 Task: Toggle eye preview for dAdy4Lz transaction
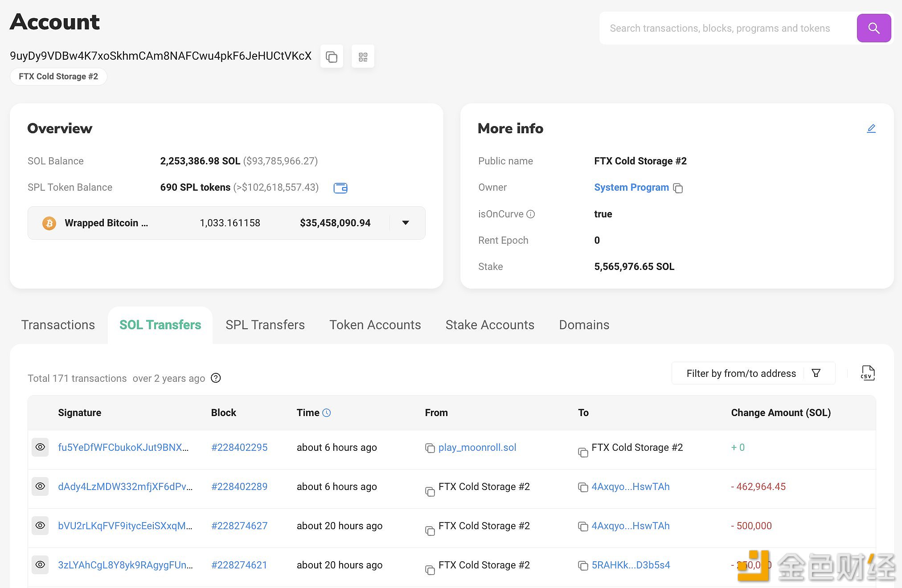pyautogui.click(x=40, y=486)
